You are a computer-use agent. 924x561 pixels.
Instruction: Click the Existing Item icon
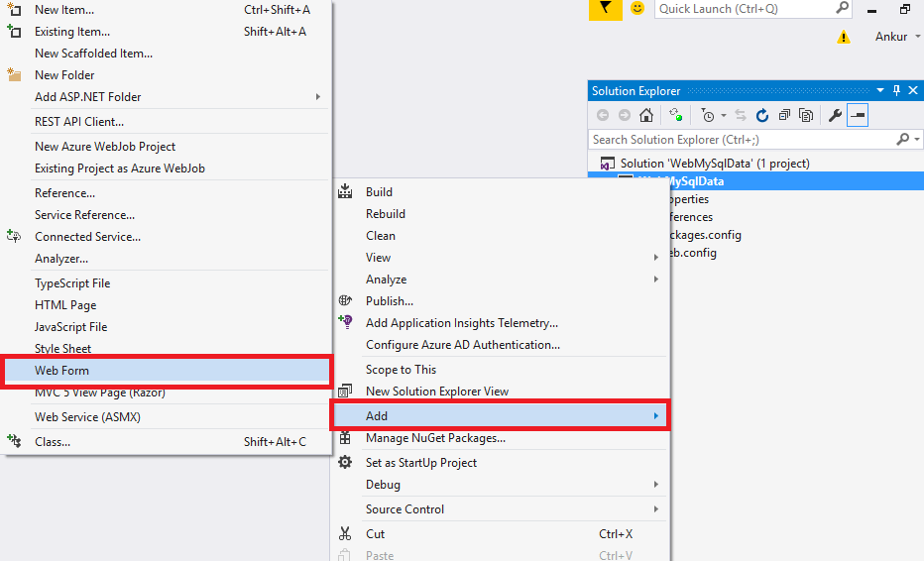[x=14, y=31]
